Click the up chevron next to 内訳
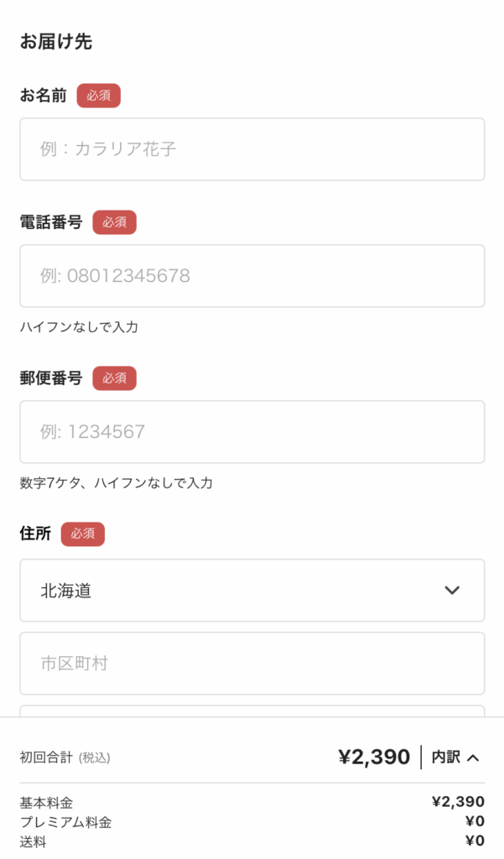504x859 pixels. coord(473,757)
